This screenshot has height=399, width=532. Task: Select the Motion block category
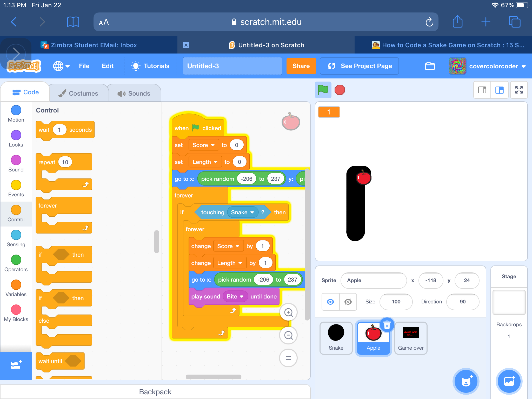click(16, 110)
